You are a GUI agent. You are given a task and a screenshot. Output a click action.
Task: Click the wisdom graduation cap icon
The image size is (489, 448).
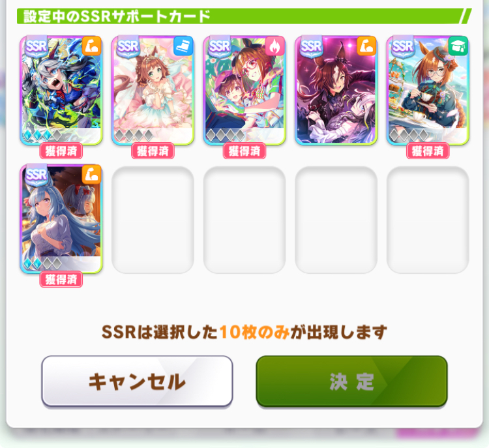[x=458, y=46]
